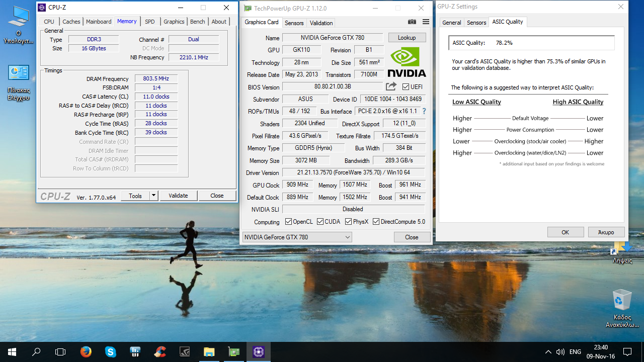Click the Lookup button in GPU-Z
This screenshot has width=644, height=362.
coord(407,38)
